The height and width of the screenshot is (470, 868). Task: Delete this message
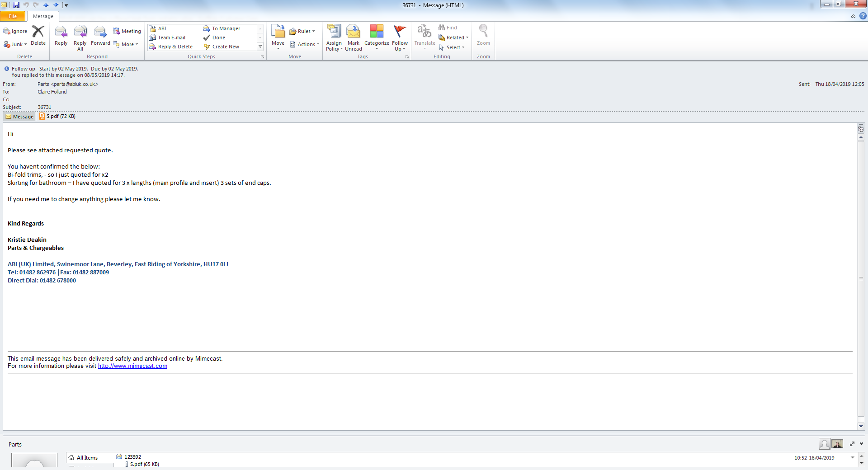pyautogui.click(x=38, y=35)
